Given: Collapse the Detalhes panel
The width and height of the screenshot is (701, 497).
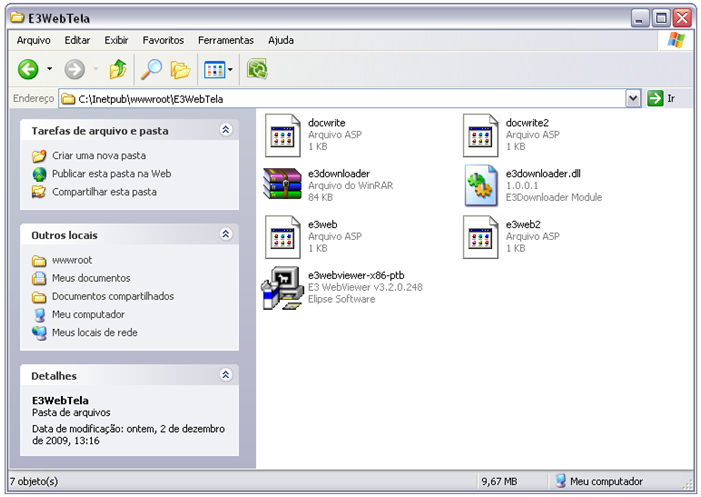Looking at the screenshot, I should [x=226, y=375].
